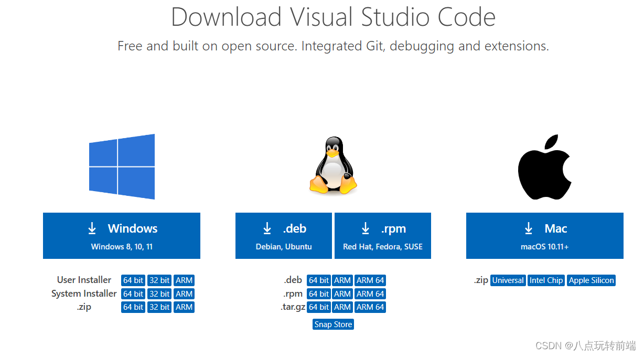Download Mac .zip Apple Silicon build
The height and width of the screenshot is (356, 644).
592,280
